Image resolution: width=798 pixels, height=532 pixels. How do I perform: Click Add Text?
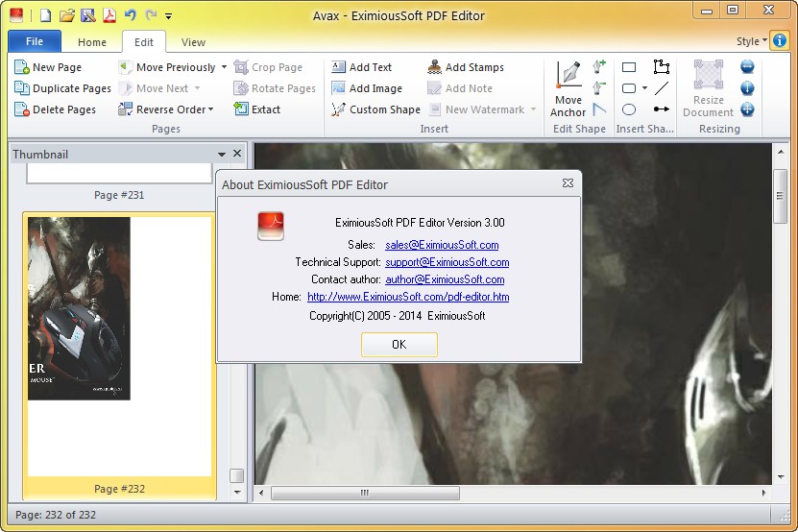pos(361,67)
